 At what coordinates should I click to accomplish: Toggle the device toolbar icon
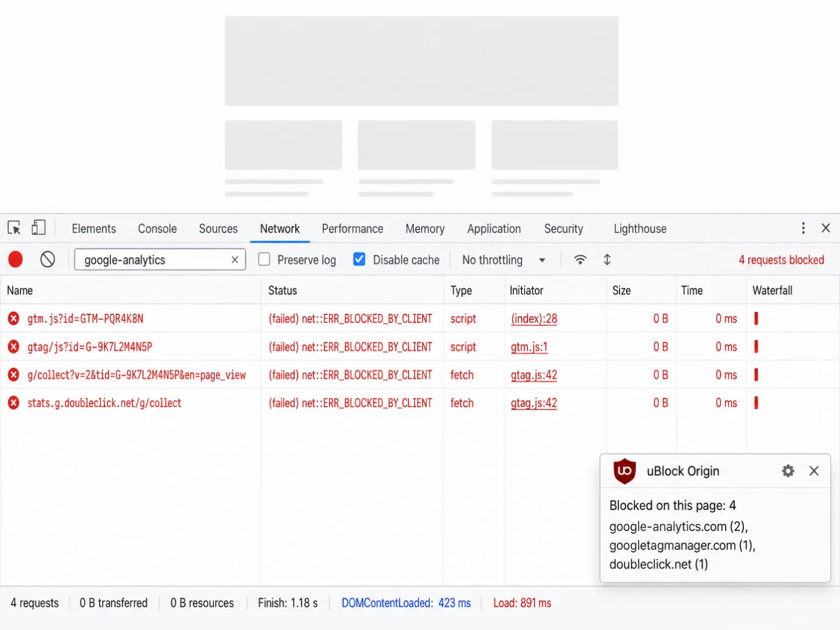coord(38,228)
